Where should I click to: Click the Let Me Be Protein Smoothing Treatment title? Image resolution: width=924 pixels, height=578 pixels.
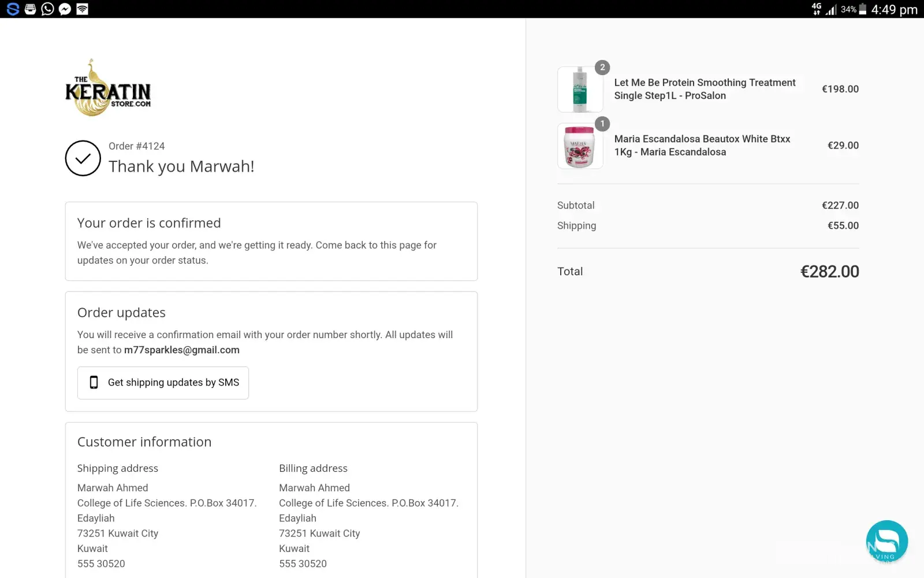coord(705,89)
